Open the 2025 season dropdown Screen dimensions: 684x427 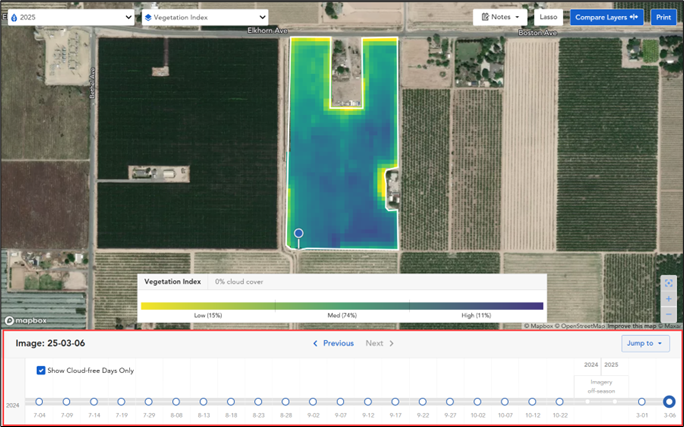(70, 18)
